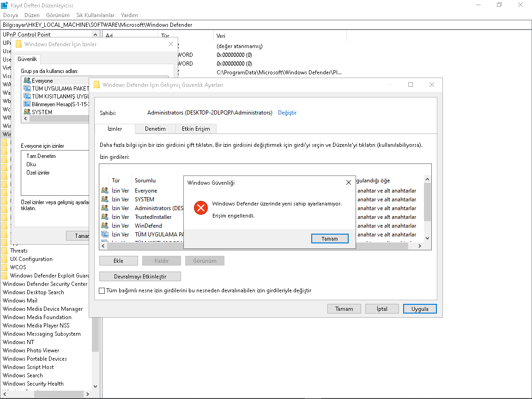Viewport: 532px width, 399px height.
Task: Click the Ekle button
Action: [x=118, y=261]
